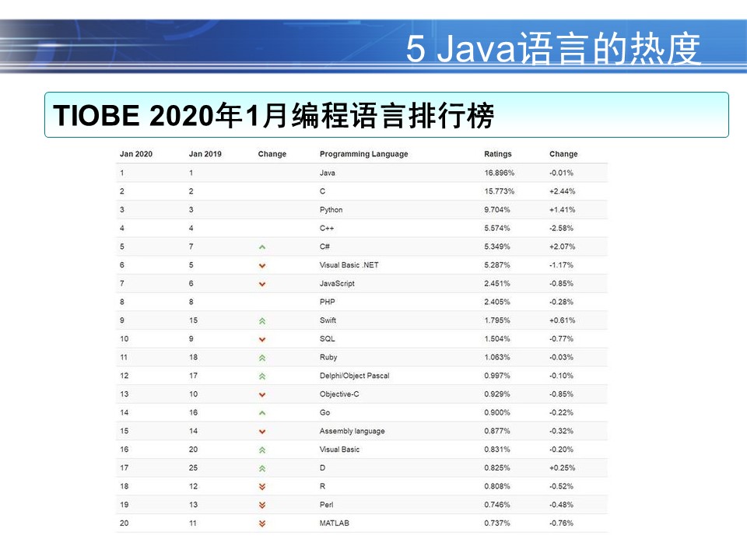Screen dimensions: 747x560
Task: Click the double up arrow in D row
Action: [x=262, y=468]
